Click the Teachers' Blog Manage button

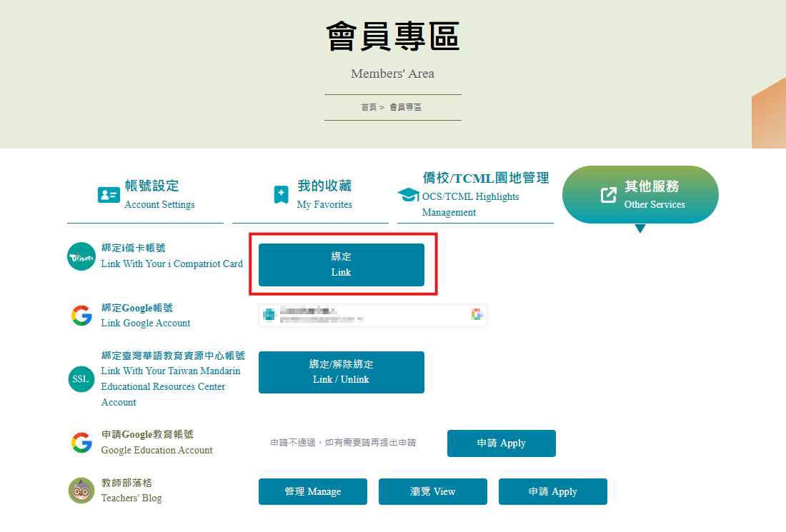(312, 492)
